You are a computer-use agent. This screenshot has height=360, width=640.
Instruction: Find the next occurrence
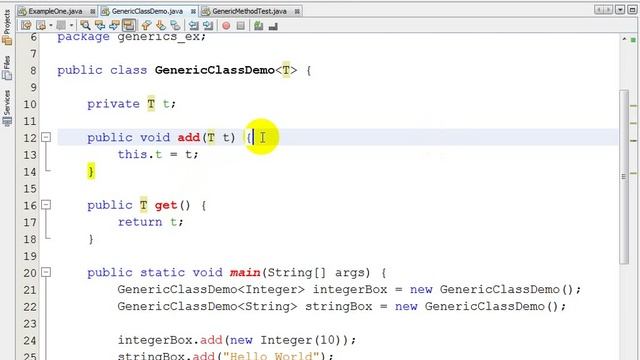(x=114, y=26)
